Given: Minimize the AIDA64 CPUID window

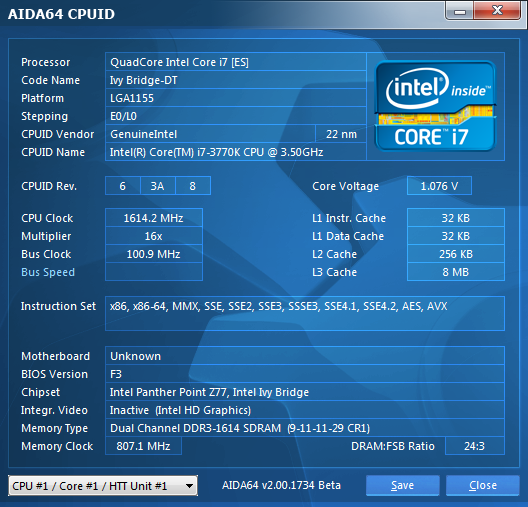Looking at the screenshot, I should (x=460, y=11).
